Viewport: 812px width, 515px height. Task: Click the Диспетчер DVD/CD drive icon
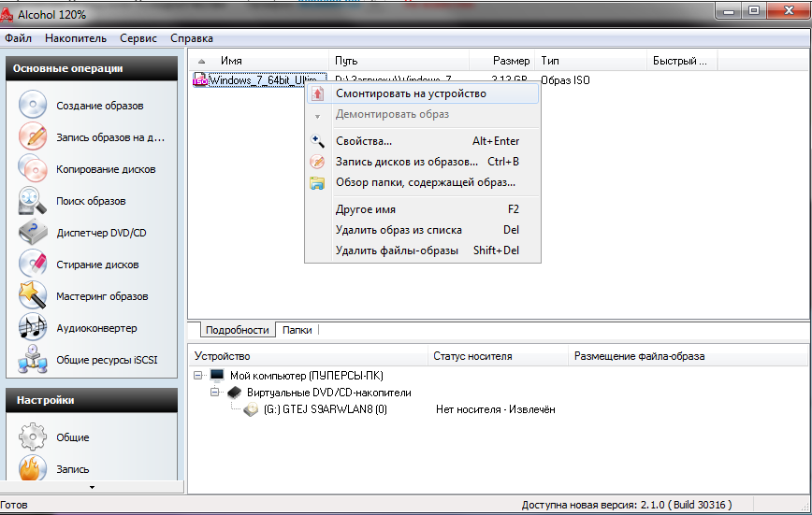pos(33,233)
